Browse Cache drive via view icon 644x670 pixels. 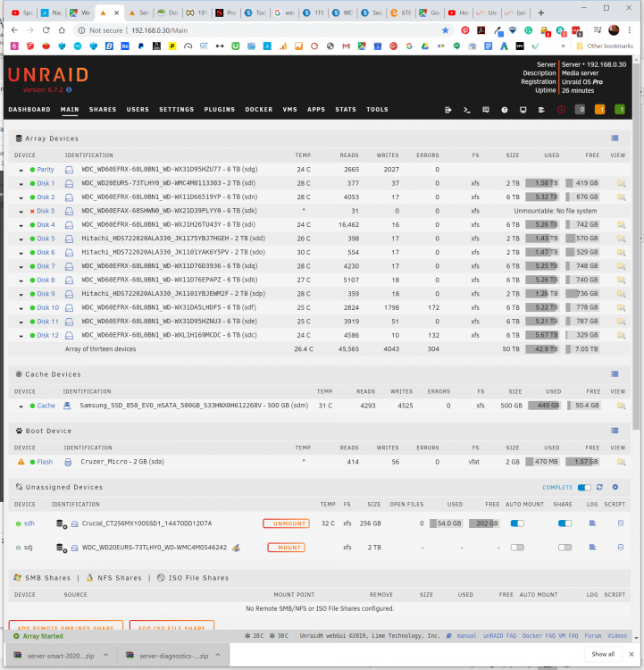pyautogui.click(x=621, y=406)
